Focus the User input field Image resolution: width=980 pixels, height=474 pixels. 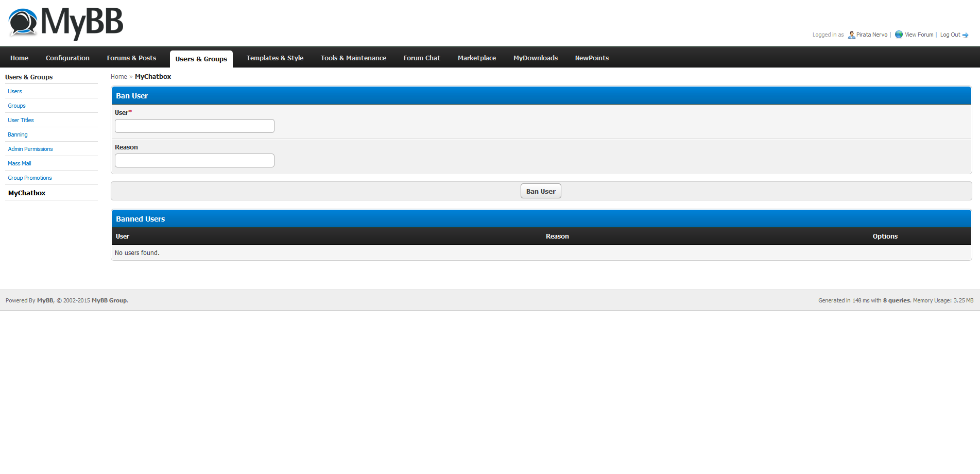pos(195,126)
